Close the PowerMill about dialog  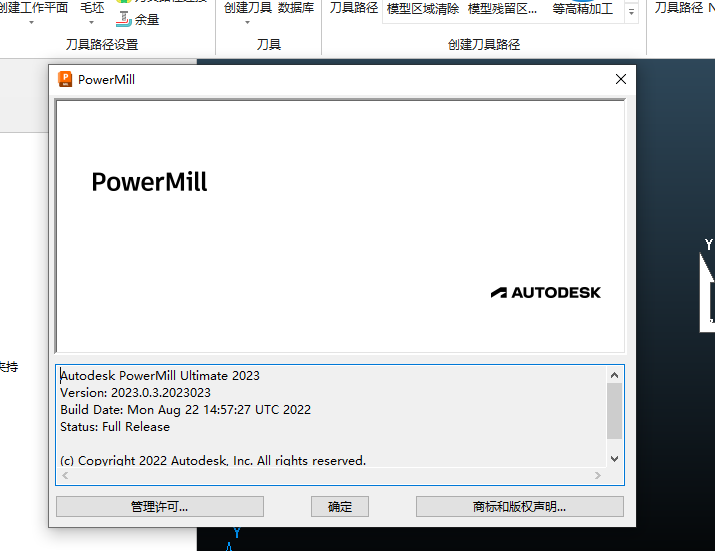click(621, 79)
